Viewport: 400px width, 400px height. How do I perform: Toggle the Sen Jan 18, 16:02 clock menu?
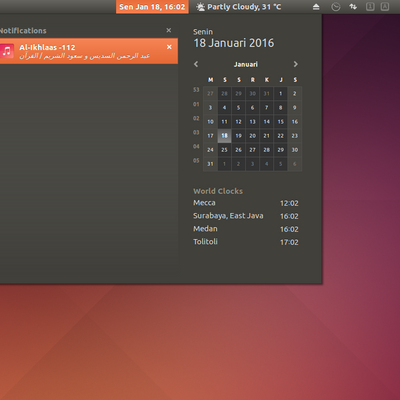pyautogui.click(x=152, y=7)
